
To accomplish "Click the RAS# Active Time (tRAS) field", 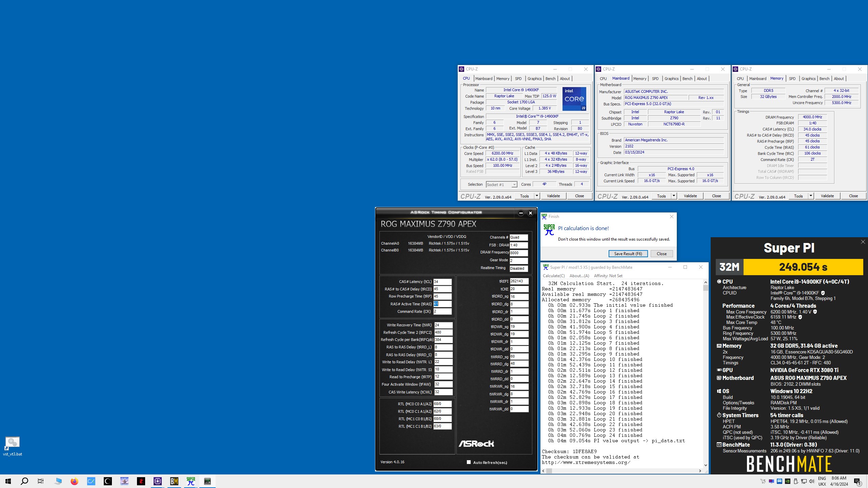I will click(x=442, y=304).
